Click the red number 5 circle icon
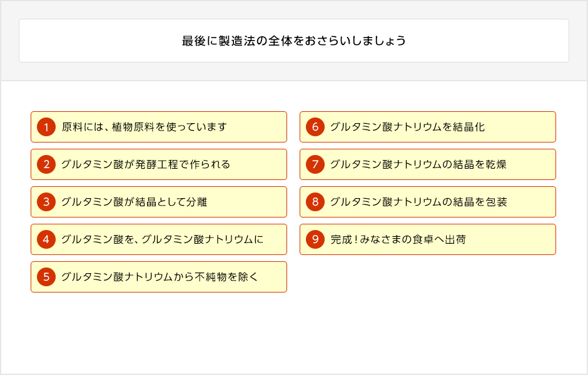 (x=46, y=277)
